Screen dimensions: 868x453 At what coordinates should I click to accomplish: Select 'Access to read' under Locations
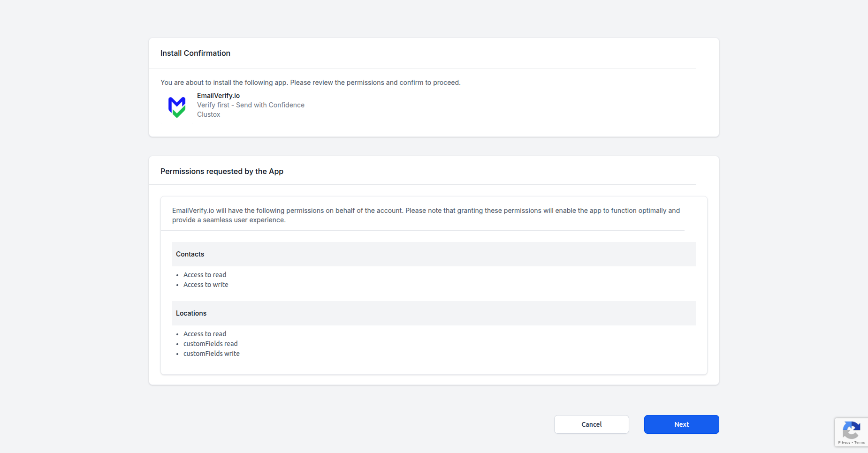205,334
